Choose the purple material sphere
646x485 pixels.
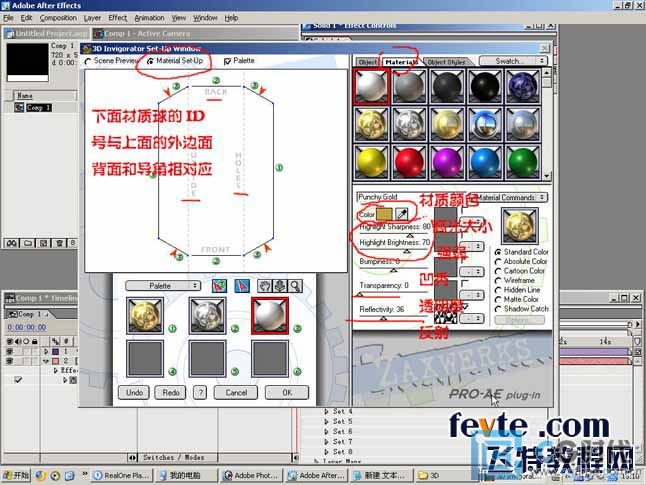pyautogui.click(x=447, y=162)
